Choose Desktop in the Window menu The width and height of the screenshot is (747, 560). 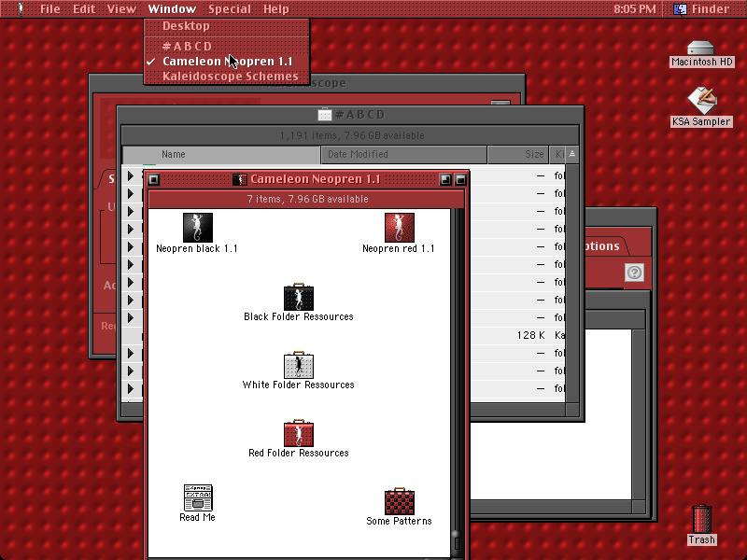click(x=226, y=26)
